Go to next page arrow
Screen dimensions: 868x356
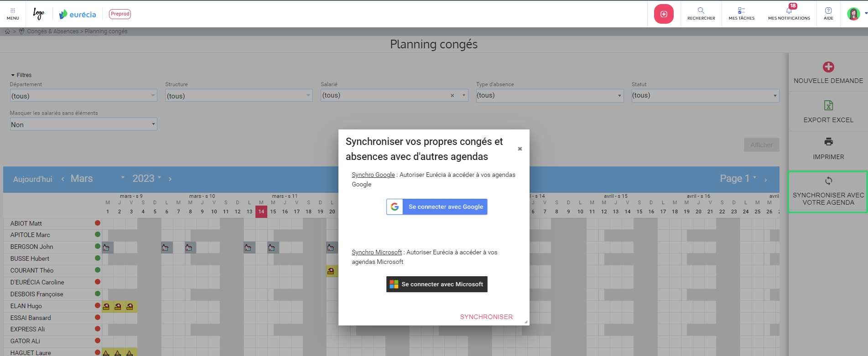coord(765,180)
